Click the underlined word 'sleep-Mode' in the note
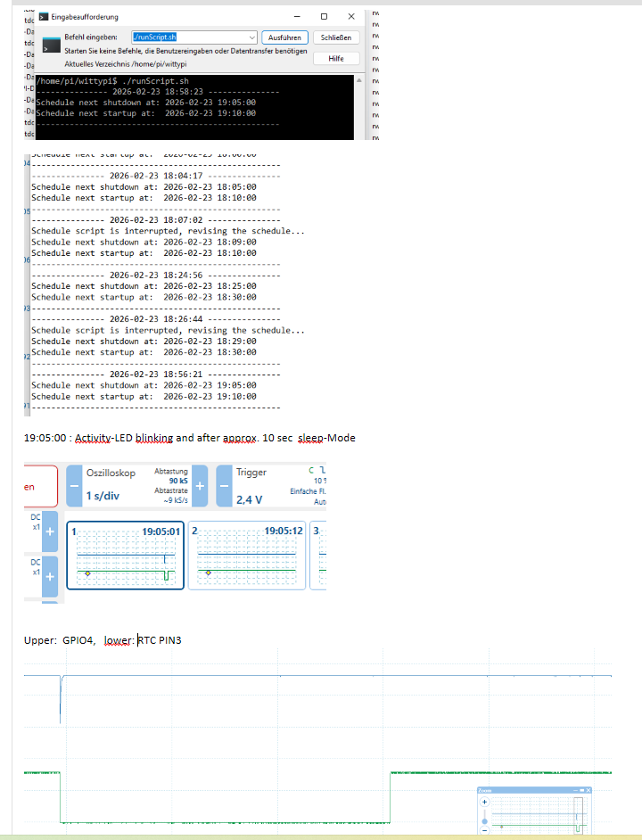 point(326,438)
